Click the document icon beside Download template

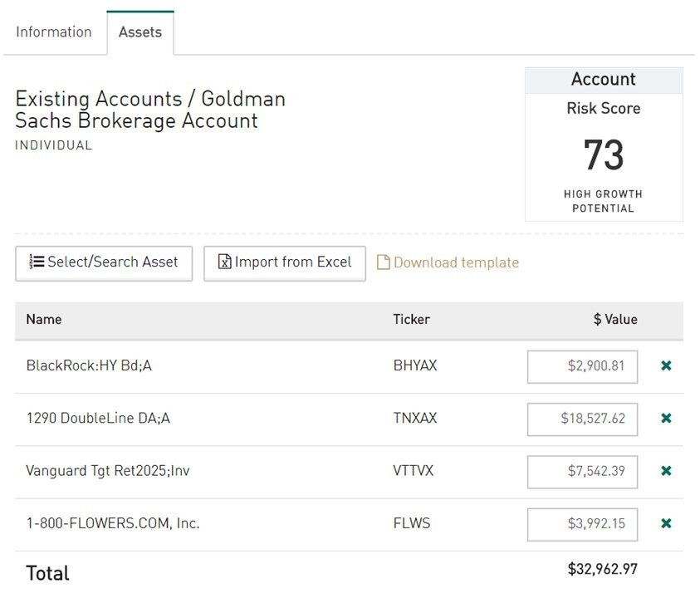click(383, 262)
